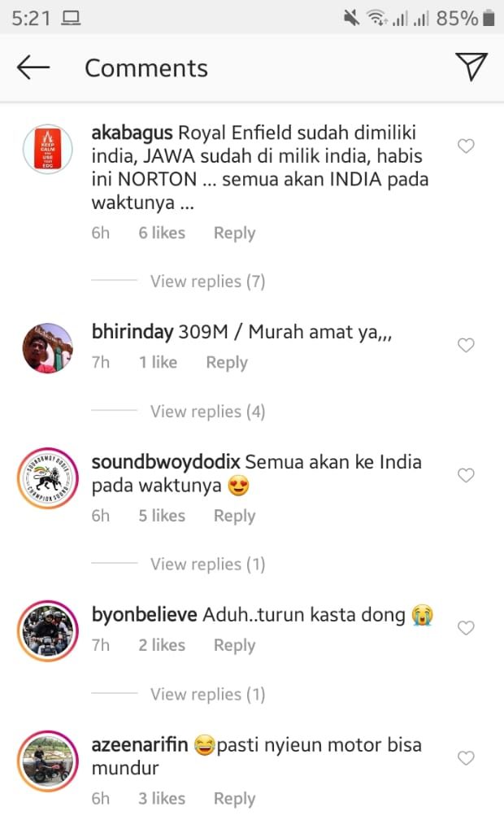Open byonbelieve's profile avatar

(x=48, y=630)
